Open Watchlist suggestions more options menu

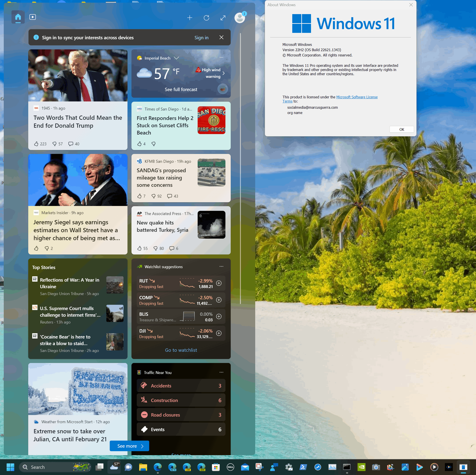tap(221, 267)
